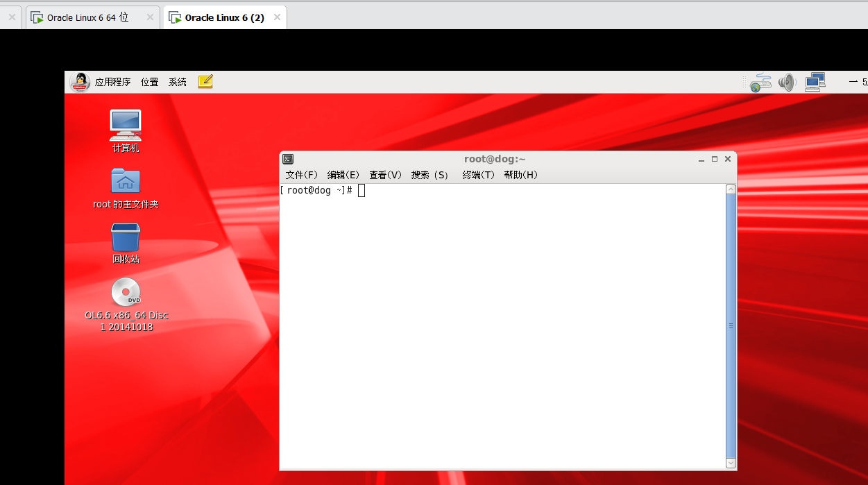Maximize the root@dog terminal window
This screenshot has height=485, width=868.
coord(715,159)
